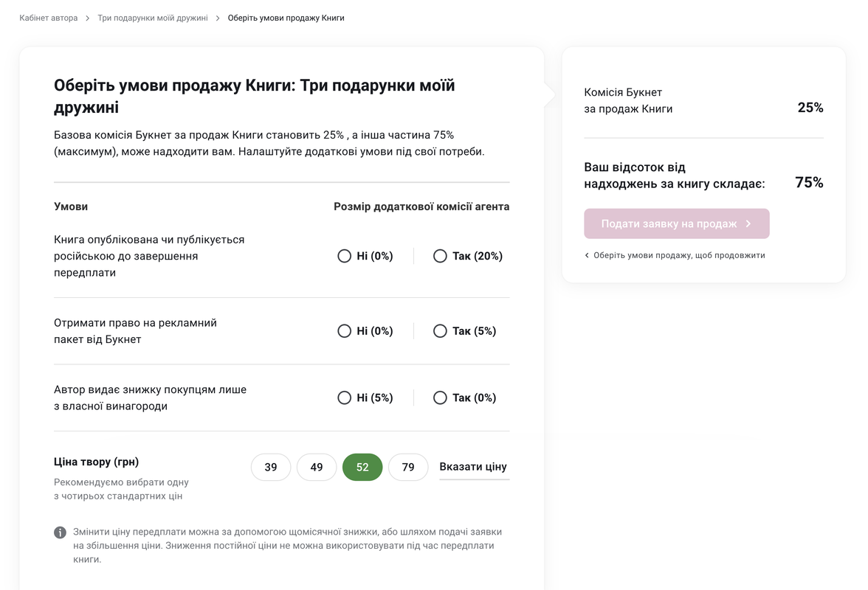This screenshot has width=868, height=590.
Task: Click breadcrumb arrow after Три подарунки моїй дружині
Action: click(218, 18)
